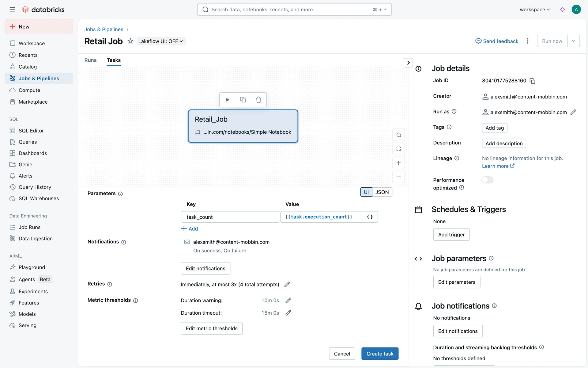This screenshot has height=368, width=588.
Task: Click the clone task icon above Retail_Job
Action: click(243, 100)
